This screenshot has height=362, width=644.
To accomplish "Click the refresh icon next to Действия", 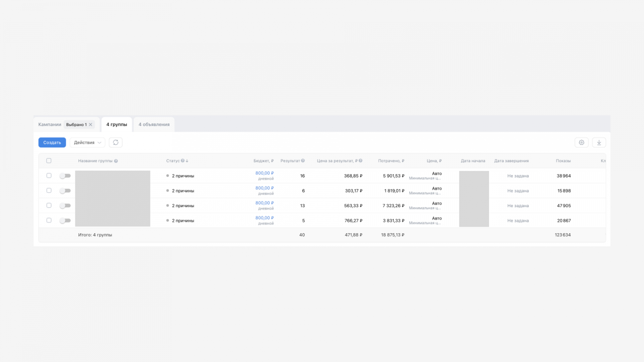I will click(x=116, y=142).
